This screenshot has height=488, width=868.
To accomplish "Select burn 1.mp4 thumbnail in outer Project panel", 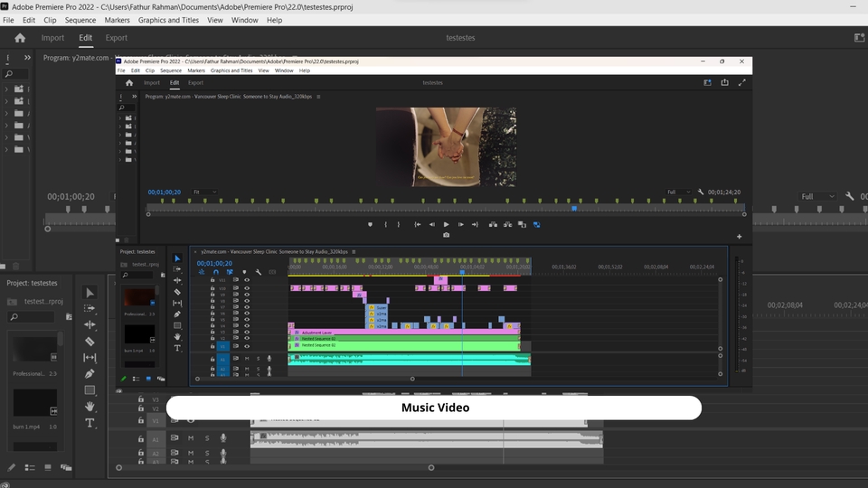I will pos(35,403).
